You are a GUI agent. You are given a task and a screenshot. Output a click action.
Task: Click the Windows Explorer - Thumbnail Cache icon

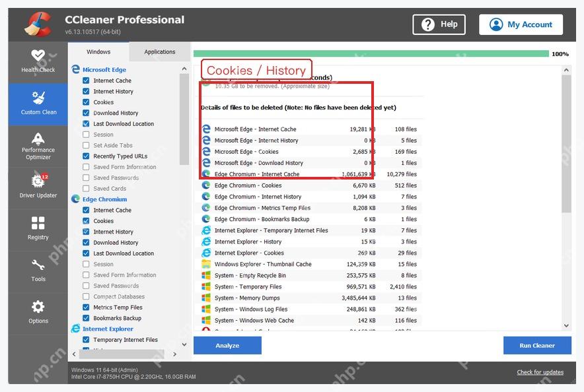point(206,264)
